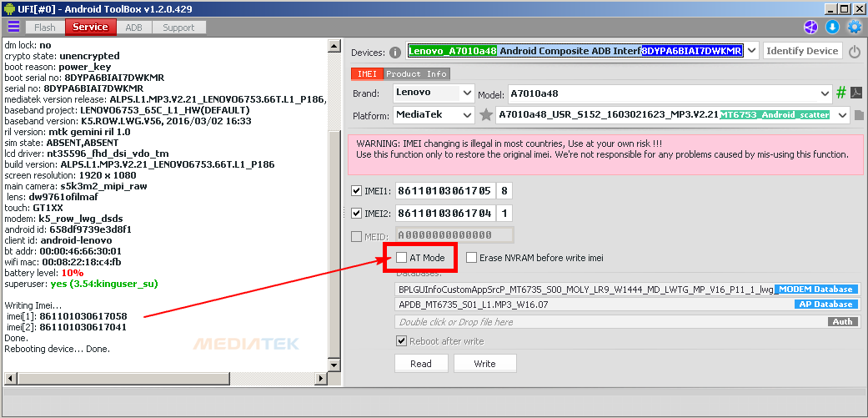The image size is (868, 418).
Task: Enable Erase NVRAM before write imei
Action: click(471, 258)
